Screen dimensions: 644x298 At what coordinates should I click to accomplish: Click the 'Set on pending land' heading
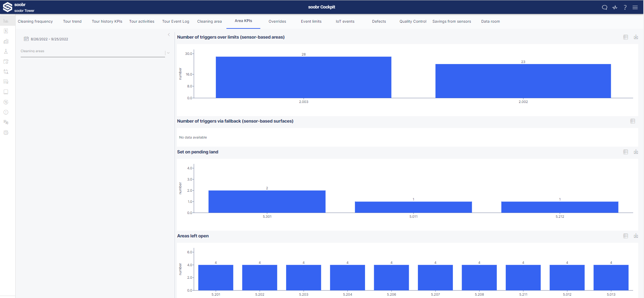198,152
